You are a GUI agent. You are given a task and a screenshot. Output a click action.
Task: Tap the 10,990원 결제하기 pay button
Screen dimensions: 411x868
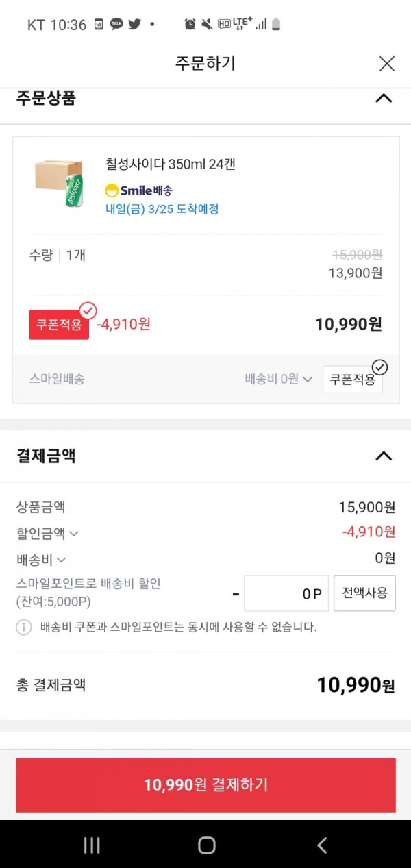[206, 785]
